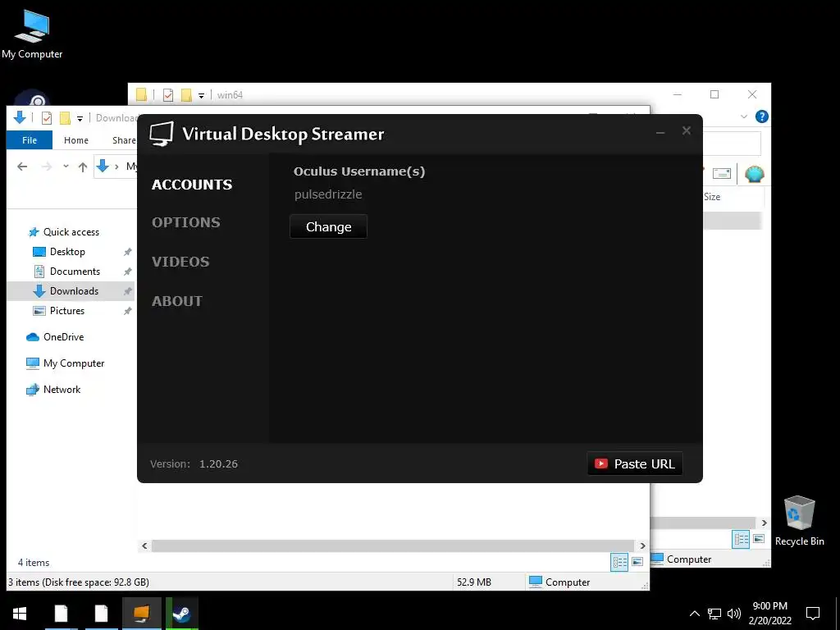Switch win64 window to details view
This screenshot has height=630, width=840.
(x=741, y=539)
